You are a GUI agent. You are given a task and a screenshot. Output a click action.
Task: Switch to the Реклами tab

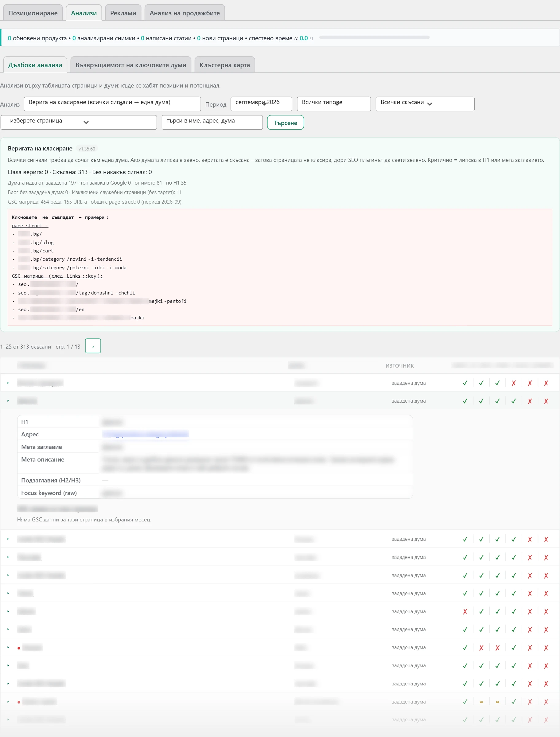click(x=123, y=13)
